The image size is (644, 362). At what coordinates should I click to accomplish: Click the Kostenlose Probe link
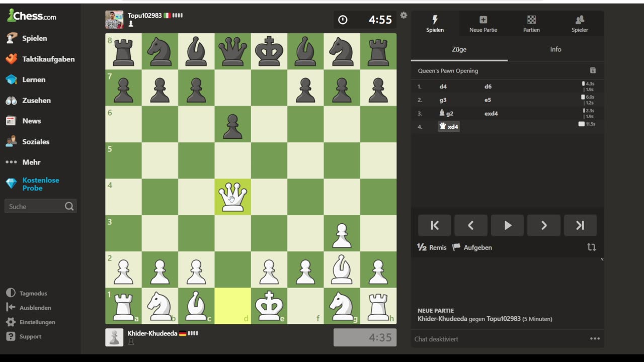point(40,184)
